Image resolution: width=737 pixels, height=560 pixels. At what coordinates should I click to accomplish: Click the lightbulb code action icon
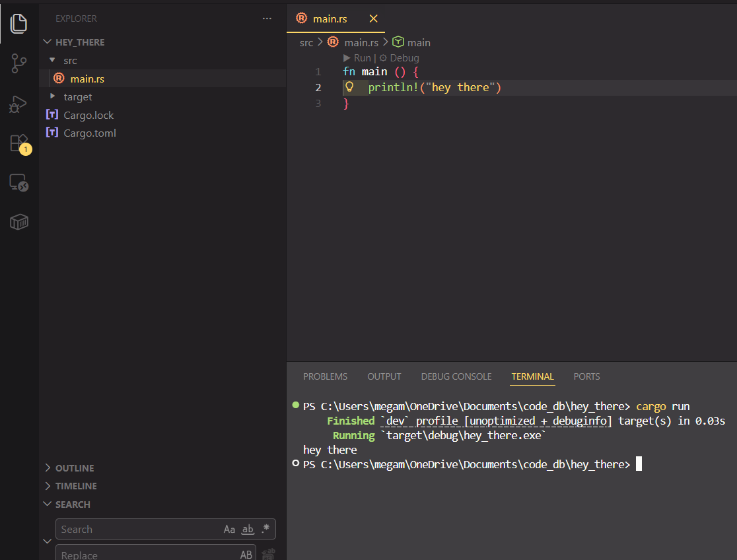point(349,87)
